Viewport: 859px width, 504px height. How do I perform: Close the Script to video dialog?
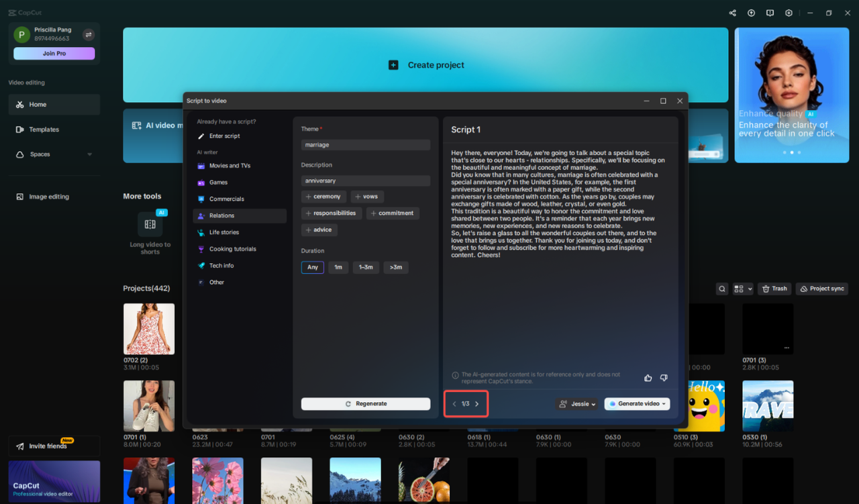pos(680,101)
